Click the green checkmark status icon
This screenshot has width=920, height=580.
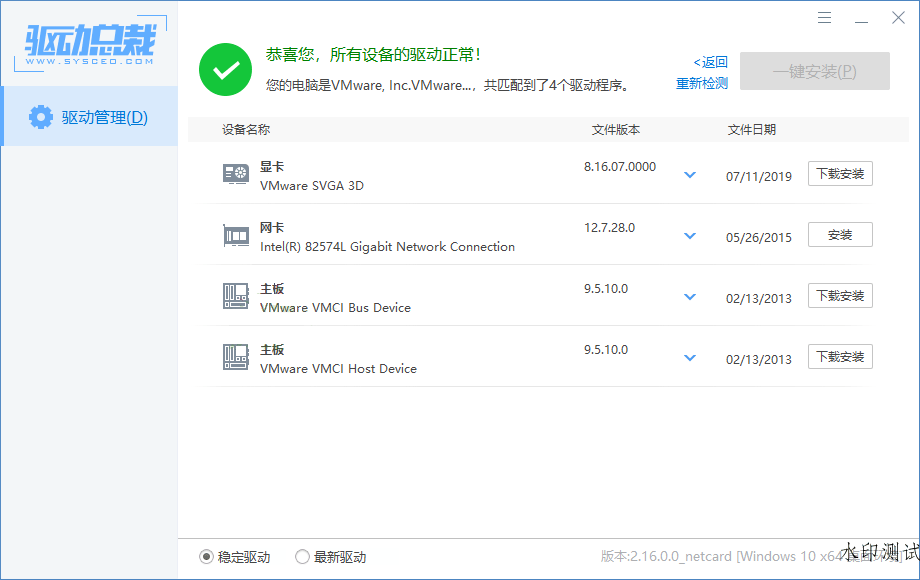225,69
